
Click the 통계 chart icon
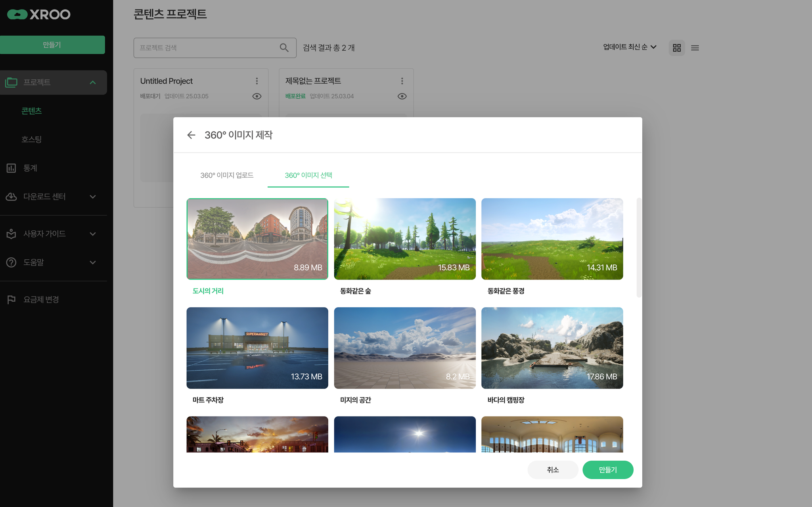click(11, 168)
